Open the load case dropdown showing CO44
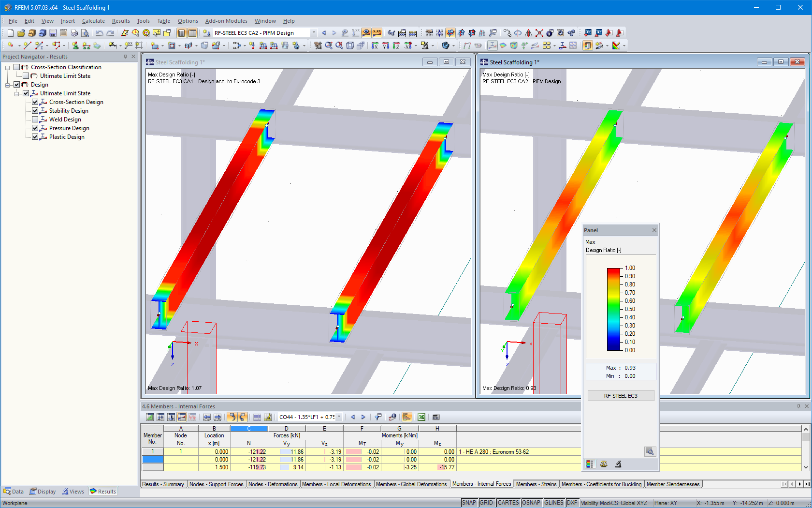 (x=338, y=417)
